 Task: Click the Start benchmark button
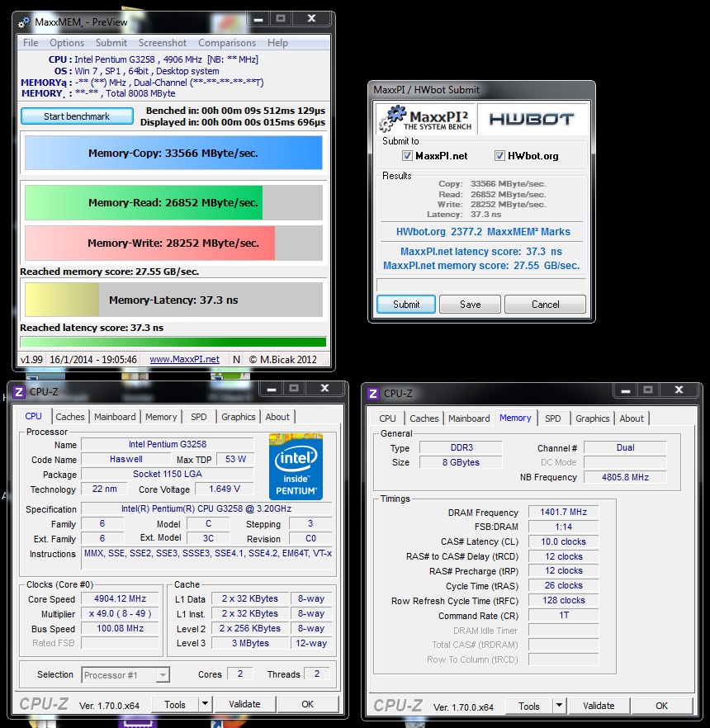click(x=77, y=116)
